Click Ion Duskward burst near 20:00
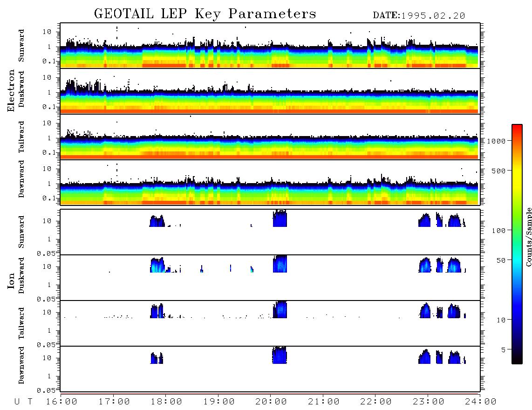 coord(280,264)
